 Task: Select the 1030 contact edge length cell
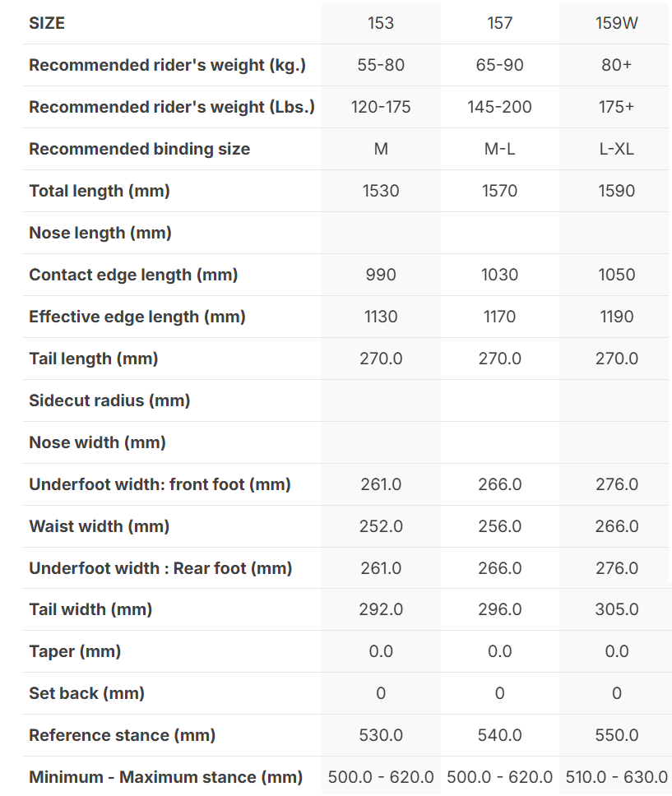tap(499, 275)
